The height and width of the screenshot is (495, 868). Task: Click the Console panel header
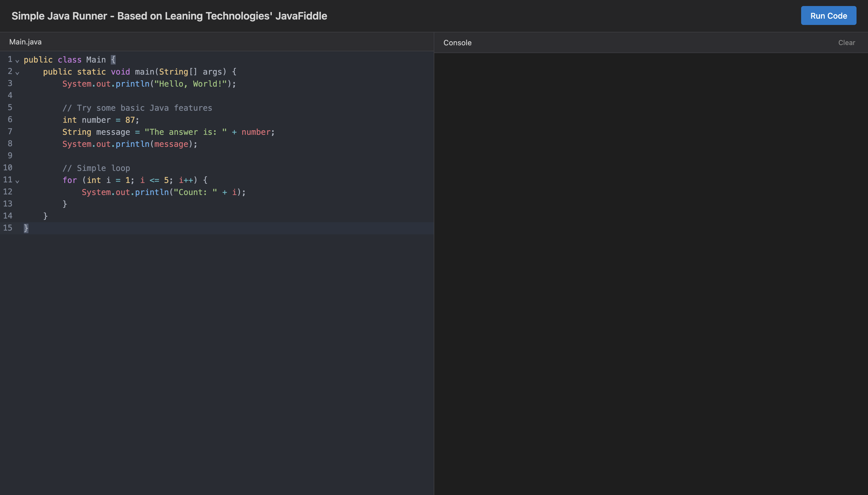pyautogui.click(x=457, y=42)
